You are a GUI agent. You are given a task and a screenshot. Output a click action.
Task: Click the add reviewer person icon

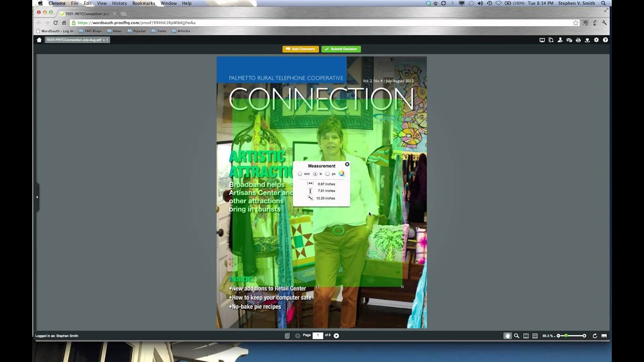[x=560, y=40]
